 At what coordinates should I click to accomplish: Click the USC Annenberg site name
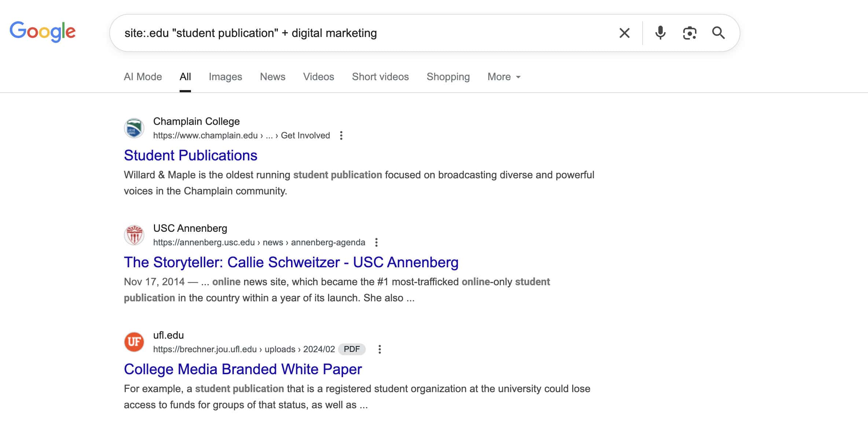click(x=190, y=228)
